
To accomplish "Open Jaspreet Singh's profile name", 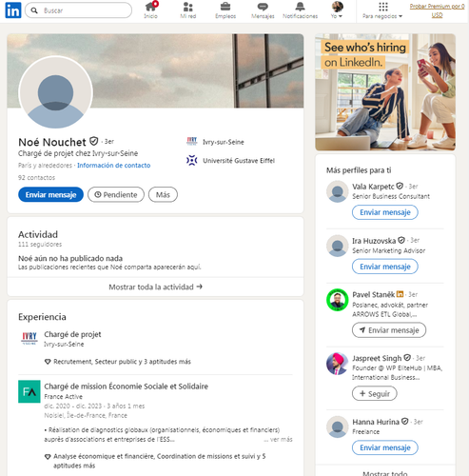I will click(377, 358).
